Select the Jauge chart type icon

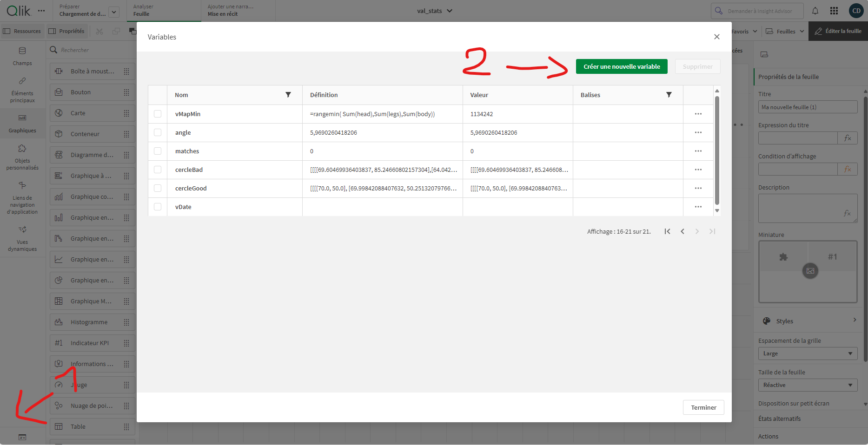pyautogui.click(x=60, y=385)
